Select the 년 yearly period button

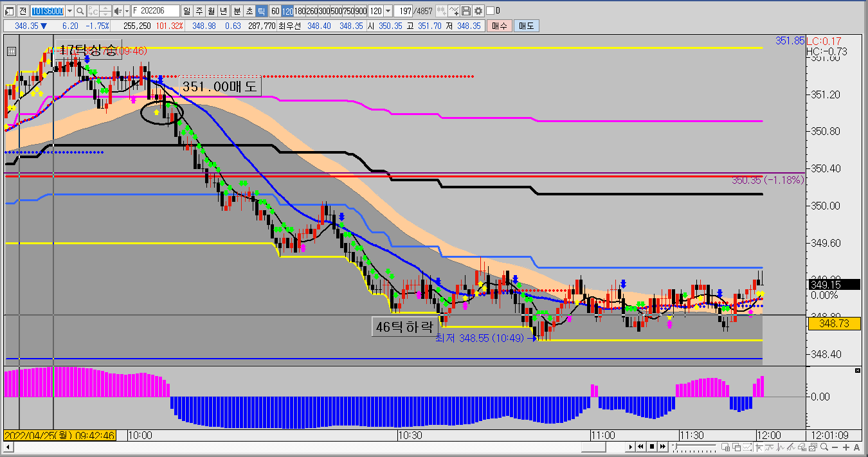224,11
